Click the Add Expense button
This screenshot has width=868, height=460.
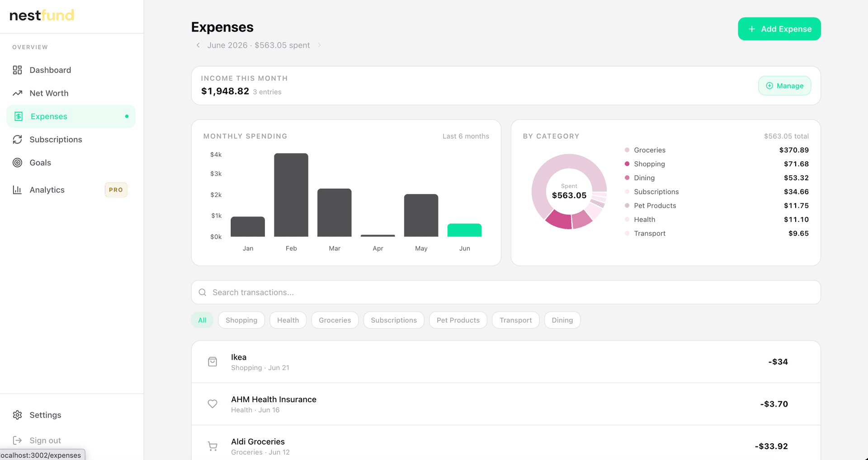click(779, 29)
